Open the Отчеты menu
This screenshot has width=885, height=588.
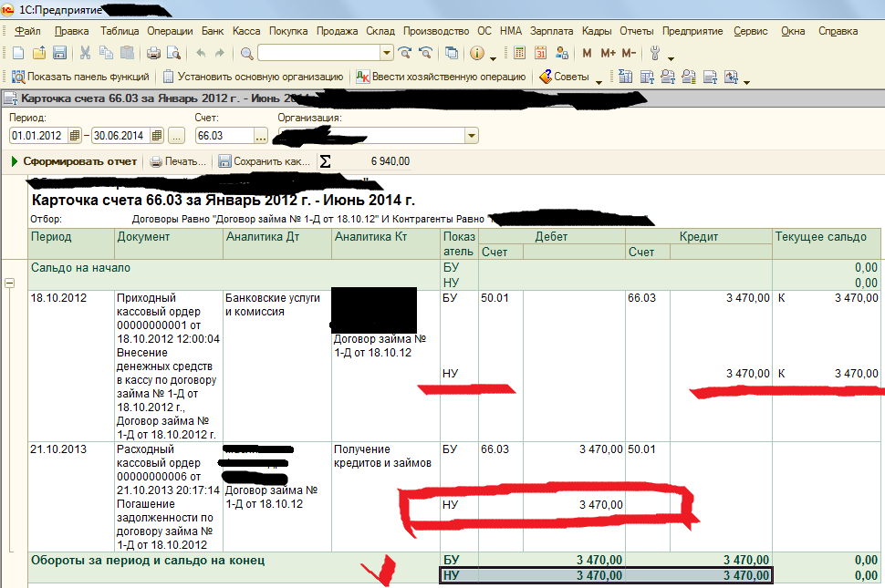(x=635, y=31)
